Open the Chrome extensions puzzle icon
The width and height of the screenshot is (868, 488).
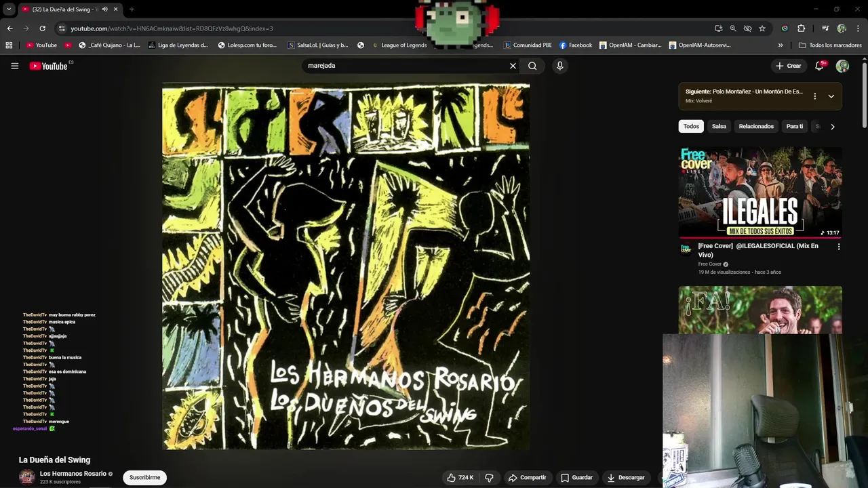click(x=801, y=28)
